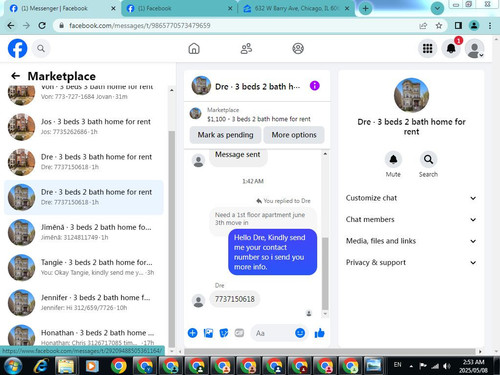
Task: Open the Facebook logo home link
Action: click(x=17, y=49)
